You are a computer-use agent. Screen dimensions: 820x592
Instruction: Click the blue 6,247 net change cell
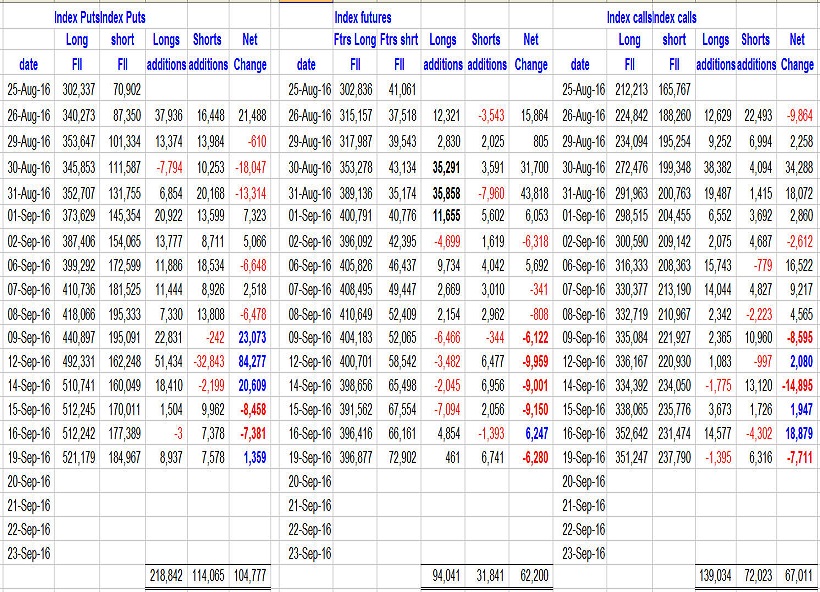pos(530,433)
